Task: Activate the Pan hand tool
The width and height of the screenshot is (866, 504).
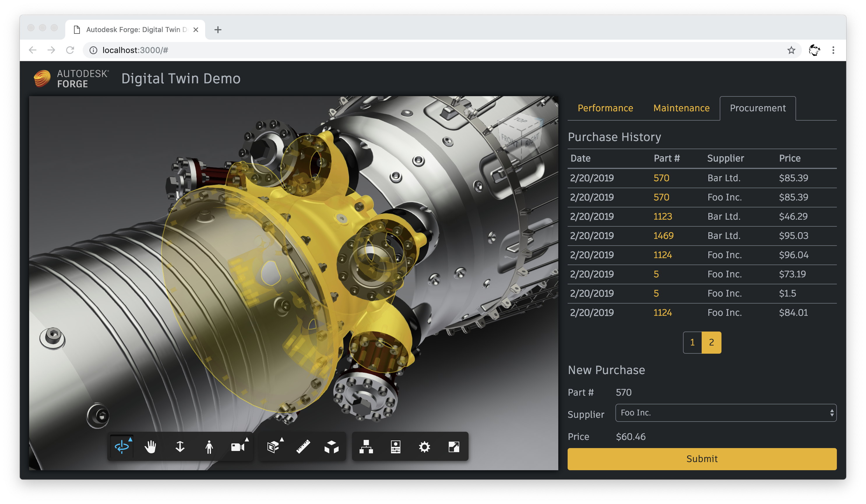Action: click(x=150, y=447)
